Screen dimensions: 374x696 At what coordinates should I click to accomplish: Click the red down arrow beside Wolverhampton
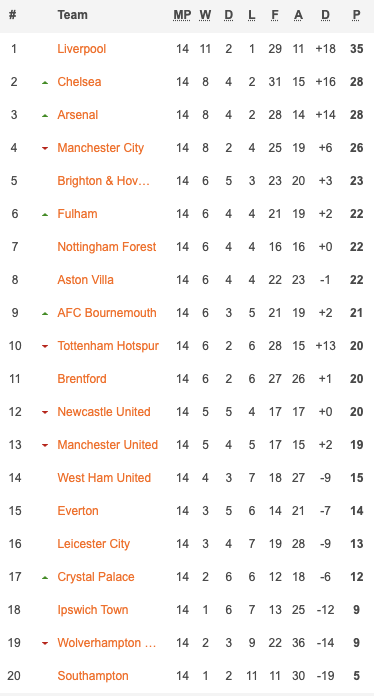[x=45, y=643]
